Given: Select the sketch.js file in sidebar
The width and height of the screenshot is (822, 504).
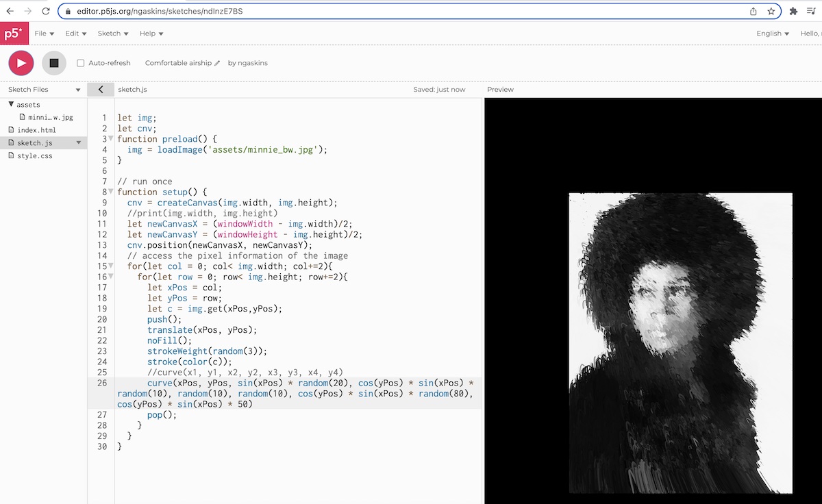Looking at the screenshot, I should click(x=36, y=143).
